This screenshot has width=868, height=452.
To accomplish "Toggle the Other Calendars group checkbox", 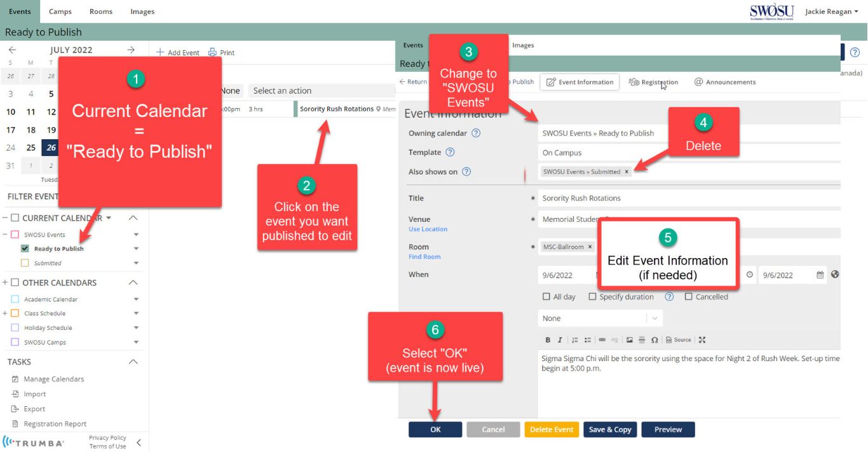I will 15,283.
